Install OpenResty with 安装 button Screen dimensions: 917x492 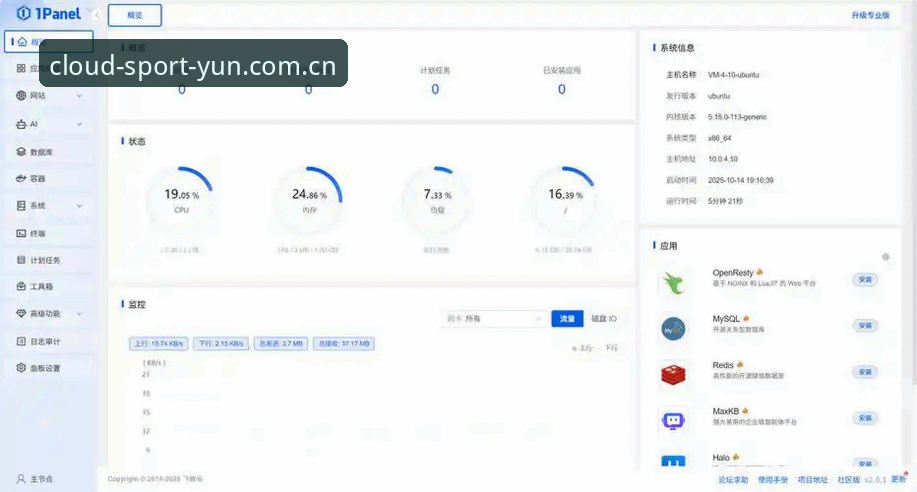pos(865,280)
